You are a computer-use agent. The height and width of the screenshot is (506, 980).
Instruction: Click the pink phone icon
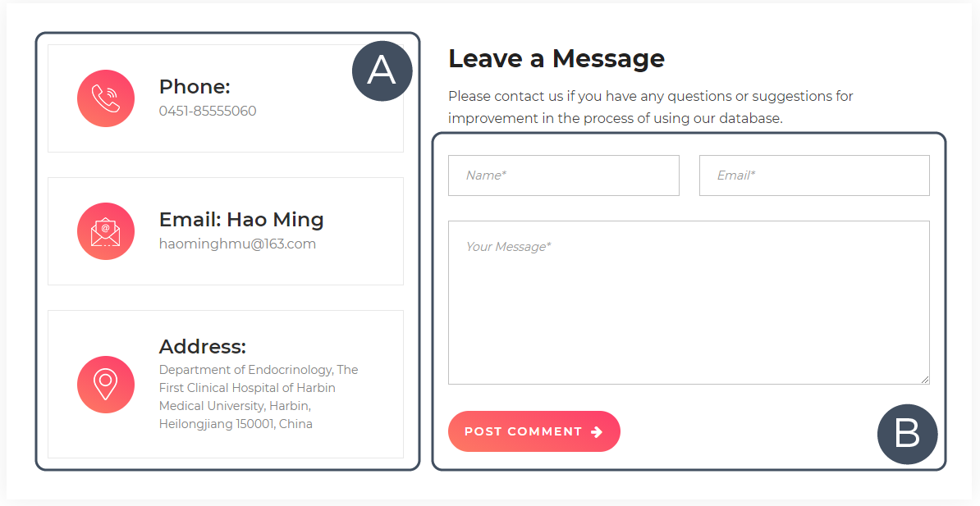(x=106, y=98)
